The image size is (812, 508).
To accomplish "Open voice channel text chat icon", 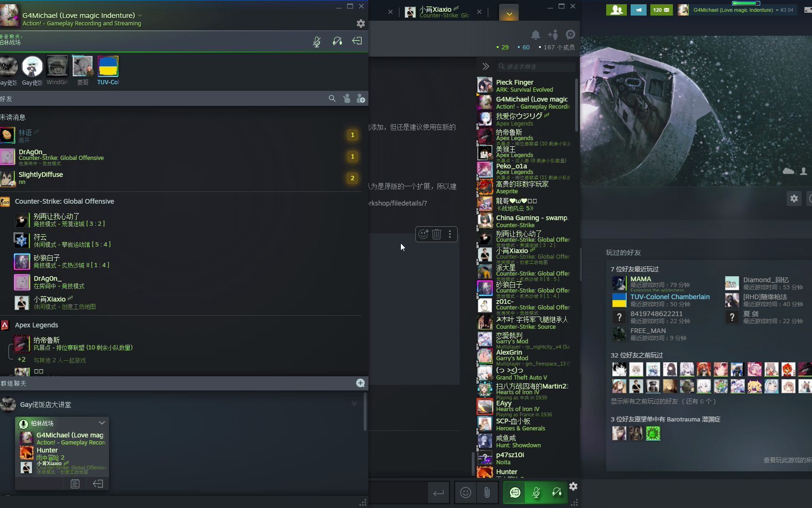I will [75, 484].
